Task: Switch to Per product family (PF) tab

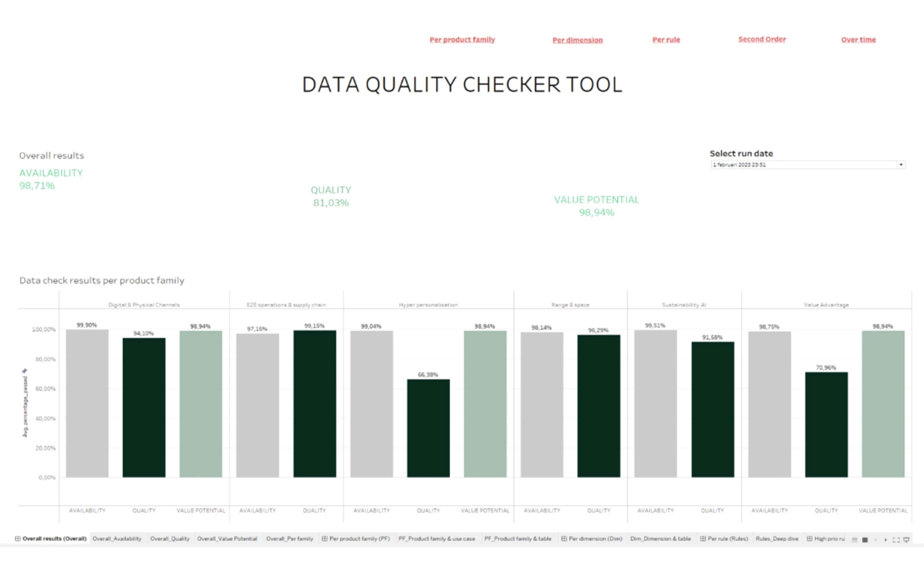Action: [356, 539]
